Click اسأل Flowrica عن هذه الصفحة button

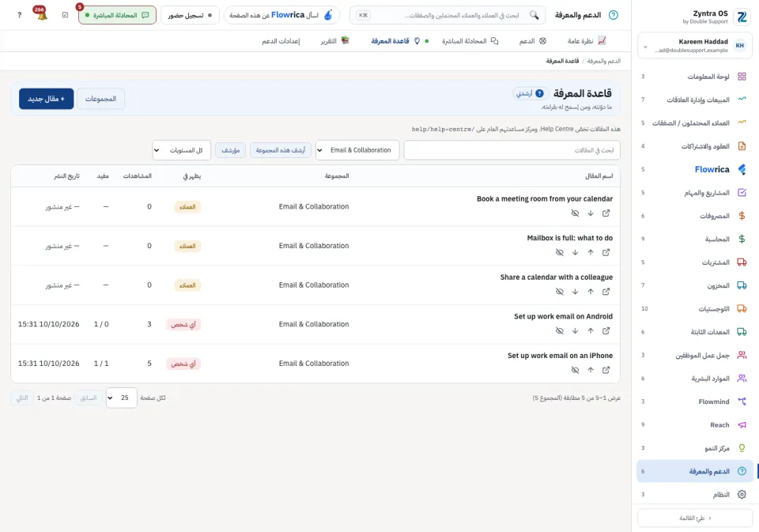click(x=281, y=15)
